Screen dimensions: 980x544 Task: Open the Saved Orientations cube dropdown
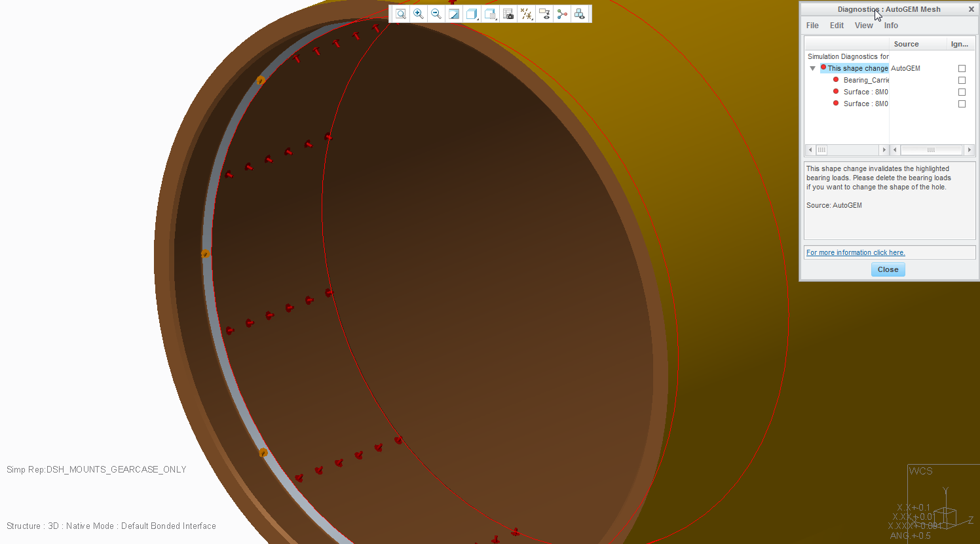point(490,14)
